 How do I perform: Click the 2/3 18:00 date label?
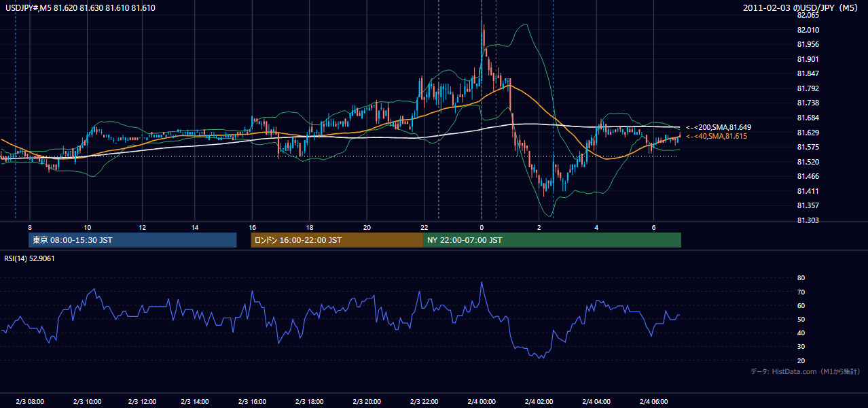point(309,401)
